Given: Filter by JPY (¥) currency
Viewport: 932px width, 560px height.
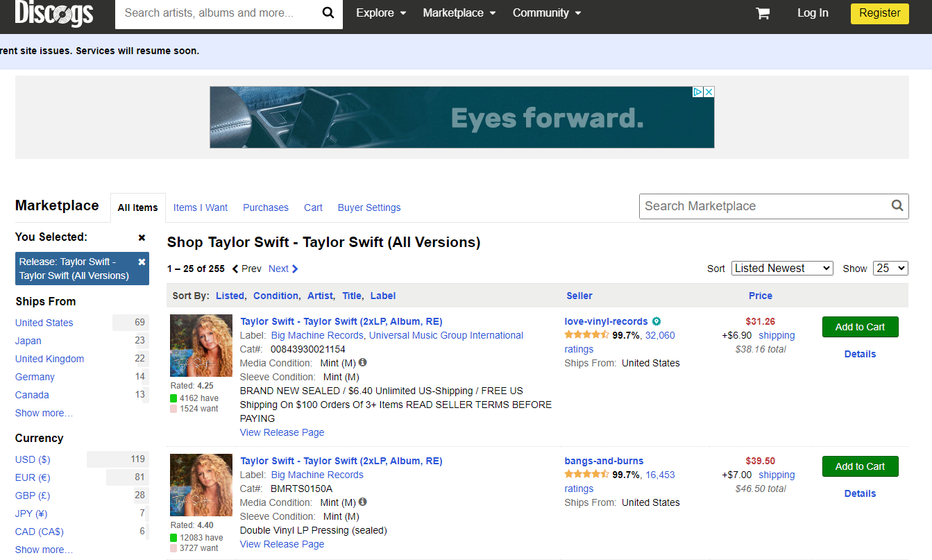Looking at the screenshot, I should pos(33,514).
